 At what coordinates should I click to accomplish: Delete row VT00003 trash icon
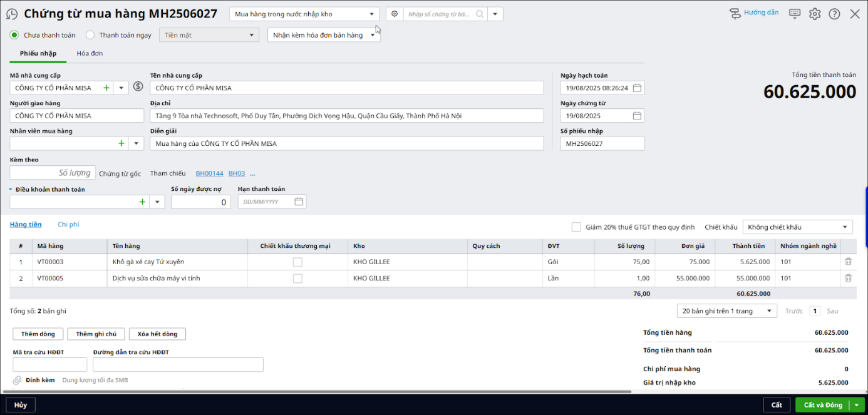tap(848, 262)
